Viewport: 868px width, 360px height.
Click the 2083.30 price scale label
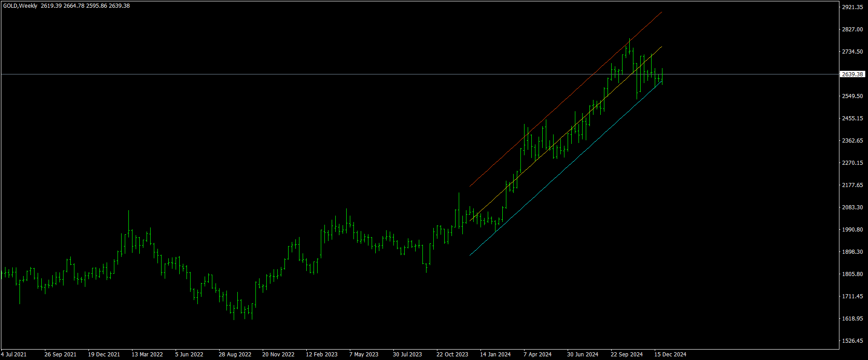[x=853, y=207]
